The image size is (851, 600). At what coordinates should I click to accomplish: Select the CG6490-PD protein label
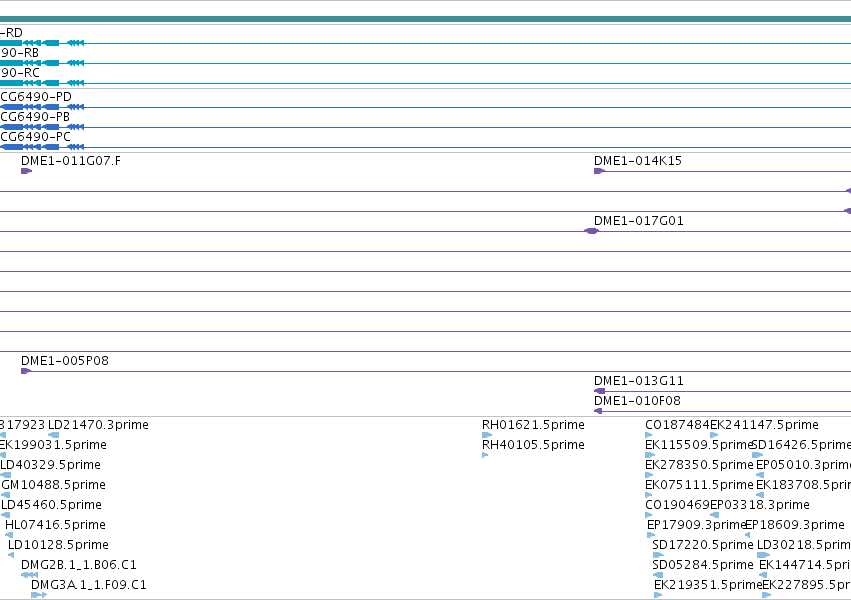pyautogui.click(x=36, y=97)
